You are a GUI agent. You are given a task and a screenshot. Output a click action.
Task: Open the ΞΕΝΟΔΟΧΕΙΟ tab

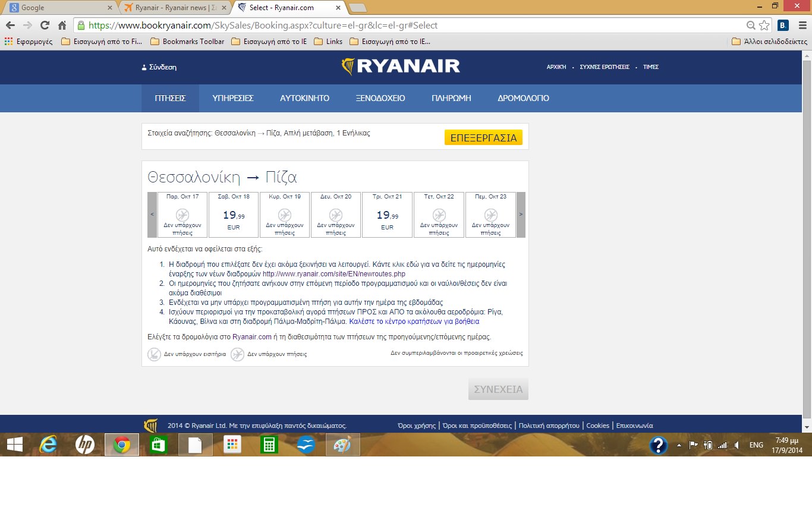click(x=380, y=98)
